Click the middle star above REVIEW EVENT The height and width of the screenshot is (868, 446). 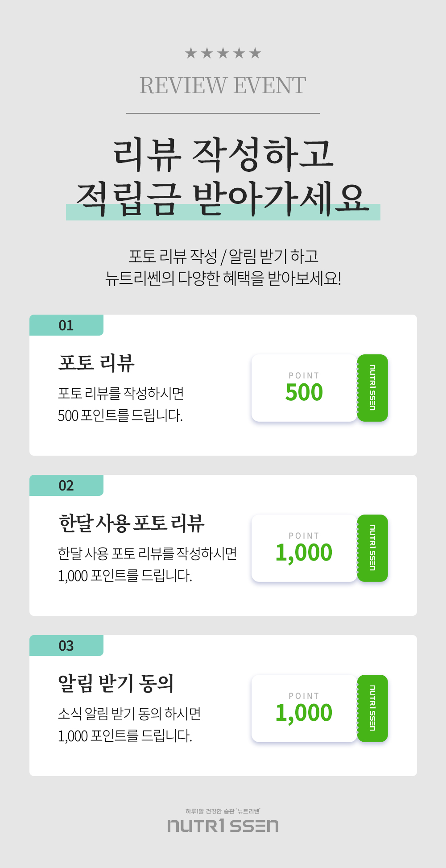223,54
